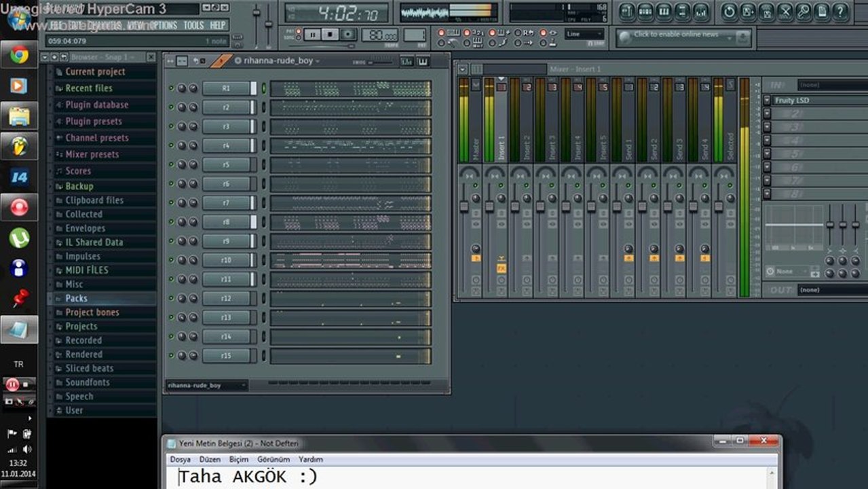Image resolution: width=868 pixels, height=489 pixels.
Task: Open project info document icon
Action: tap(821, 12)
